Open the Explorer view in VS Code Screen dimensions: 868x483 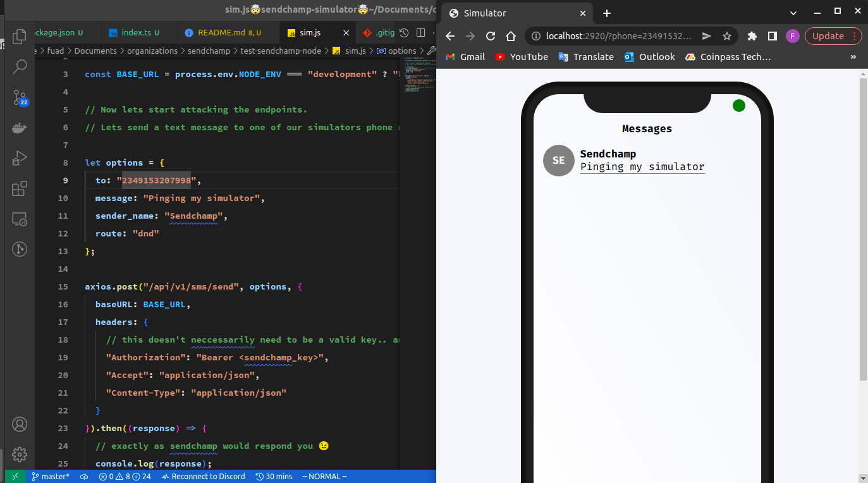coord(20,37)
